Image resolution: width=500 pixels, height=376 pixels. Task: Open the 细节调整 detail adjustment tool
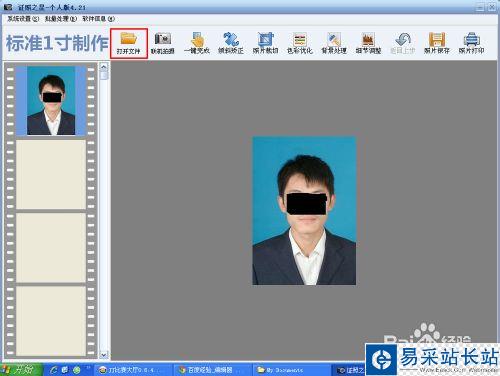coord(368,43)
